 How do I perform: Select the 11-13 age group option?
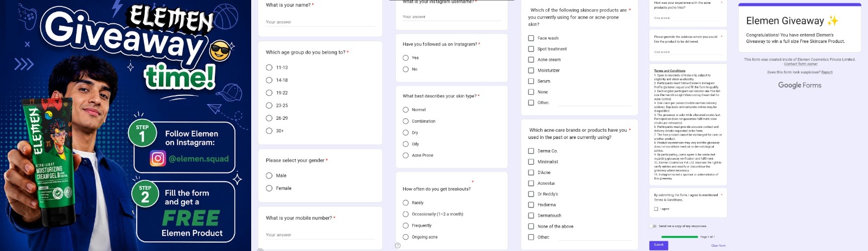click(x=269, y=68)
